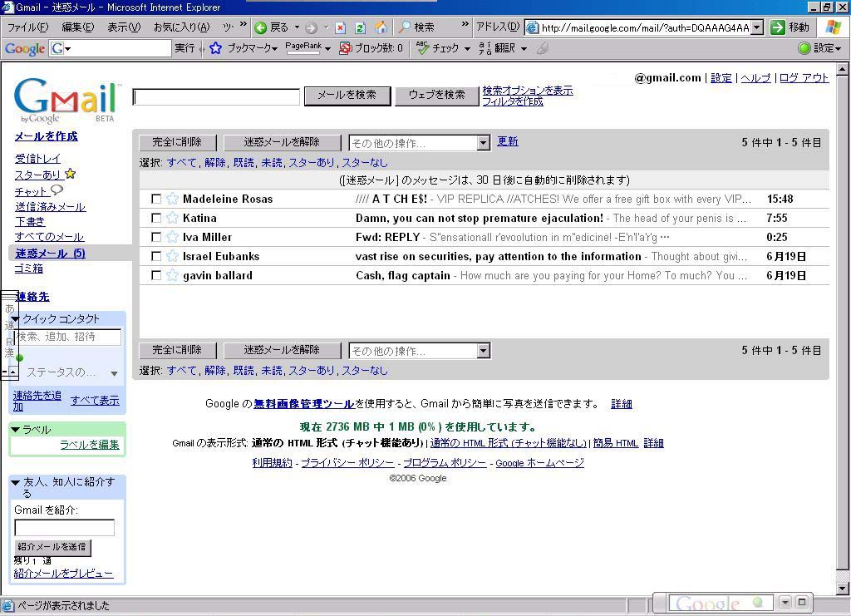Collapse the クイック コンタクト section
The height and width of the screenshot is (616, 851).
pyautogui.click(x=15, y=318)
